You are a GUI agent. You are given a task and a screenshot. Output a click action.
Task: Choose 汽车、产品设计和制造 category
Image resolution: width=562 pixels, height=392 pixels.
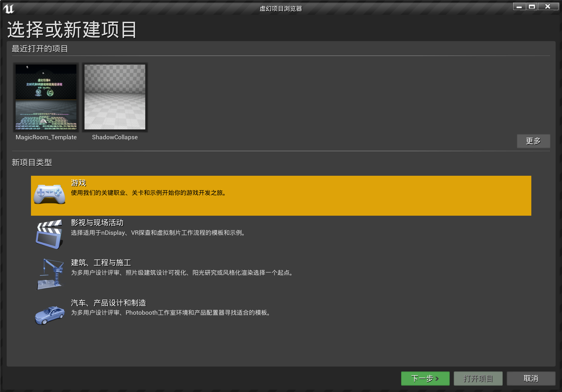[x=109, y=303]
